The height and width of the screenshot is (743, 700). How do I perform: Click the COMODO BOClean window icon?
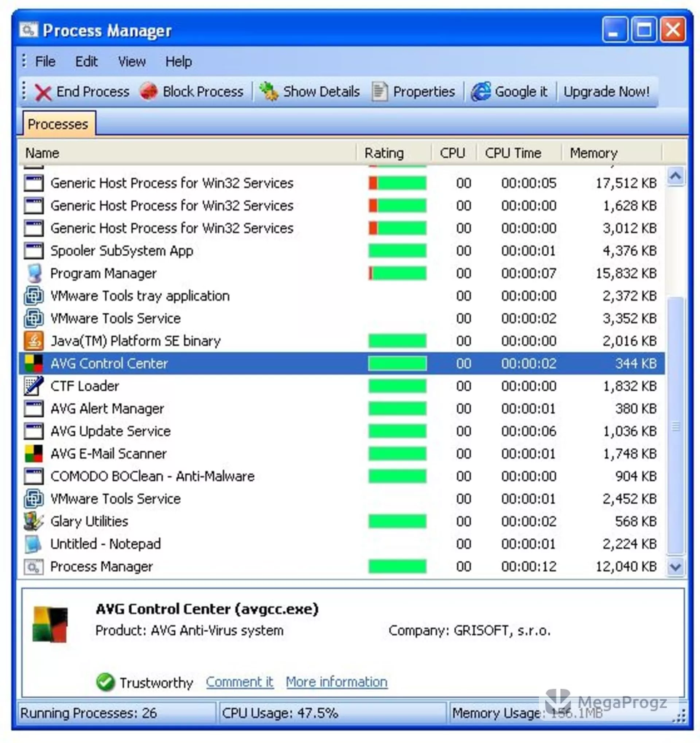click(x=34, y=476)
